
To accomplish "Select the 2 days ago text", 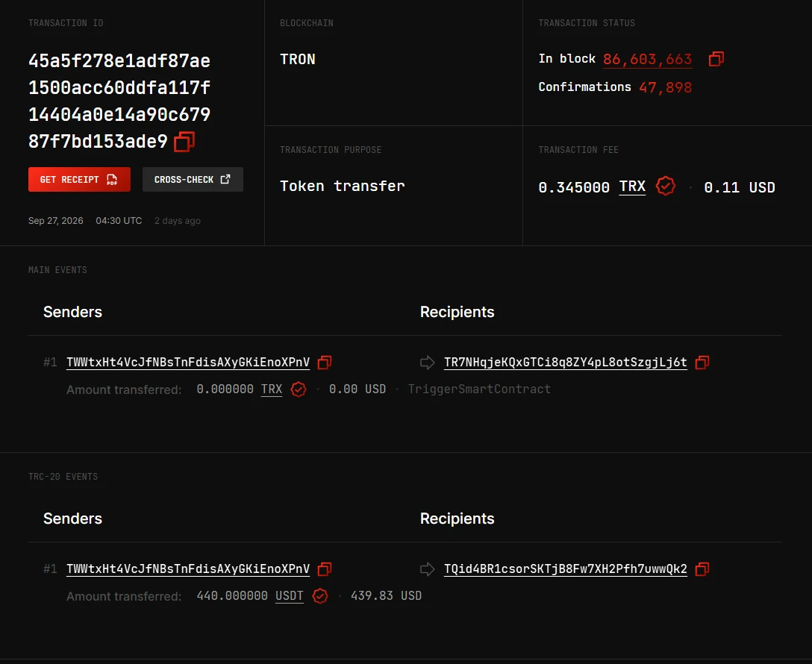I will pyautogui.click(x=177, y=221).
